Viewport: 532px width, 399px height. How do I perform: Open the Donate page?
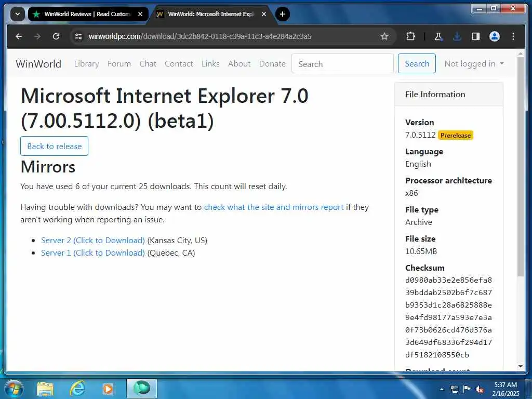[272, 64]
